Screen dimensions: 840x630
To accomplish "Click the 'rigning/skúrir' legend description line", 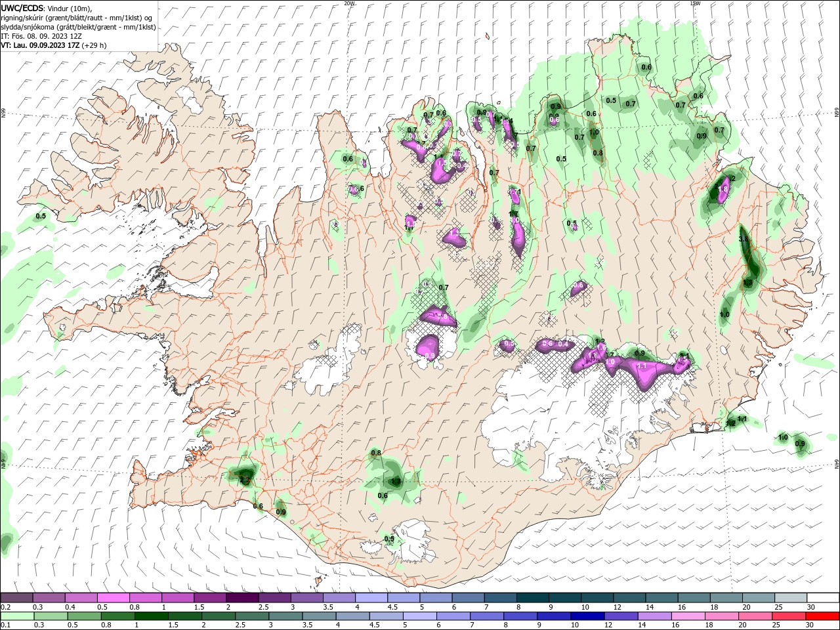I will coord(77,18).
